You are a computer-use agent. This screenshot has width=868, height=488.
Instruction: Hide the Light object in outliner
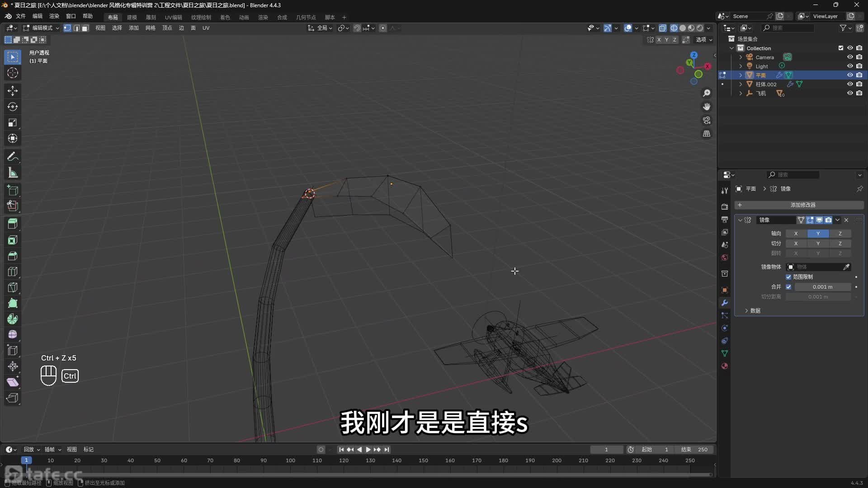[x=850, y=66]
